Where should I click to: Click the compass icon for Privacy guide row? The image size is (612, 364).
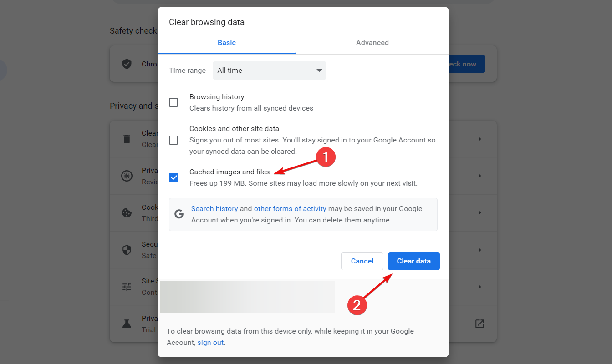coord(127,176)
